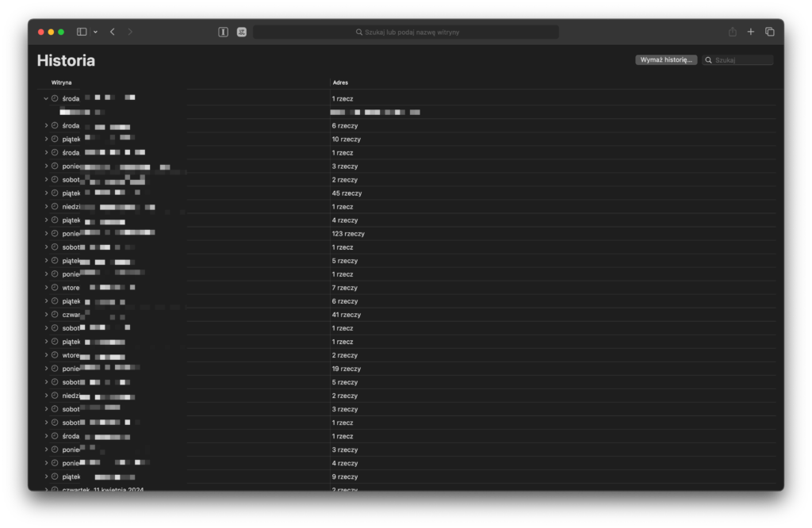This screenshot has width=812, height=528.
Task: Click the address bar "Szukaj lub podaj nazwę witryny"
Action: pos(406,32)
